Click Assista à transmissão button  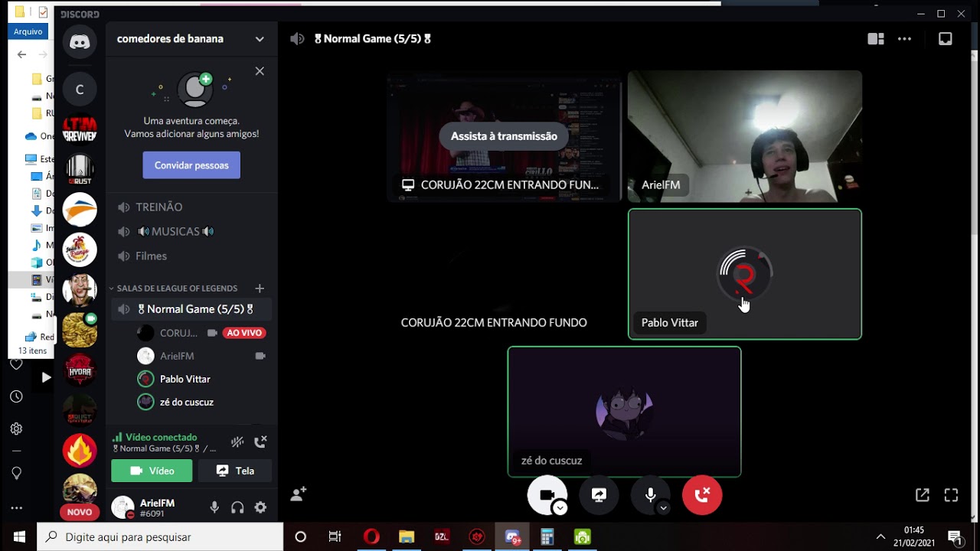tap(504, 136)
